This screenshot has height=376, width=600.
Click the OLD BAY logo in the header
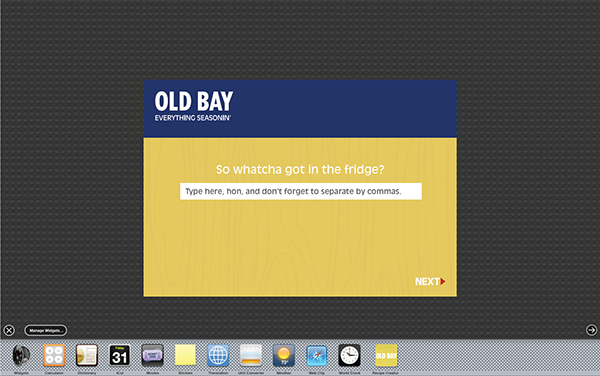[x=194, y=101]
